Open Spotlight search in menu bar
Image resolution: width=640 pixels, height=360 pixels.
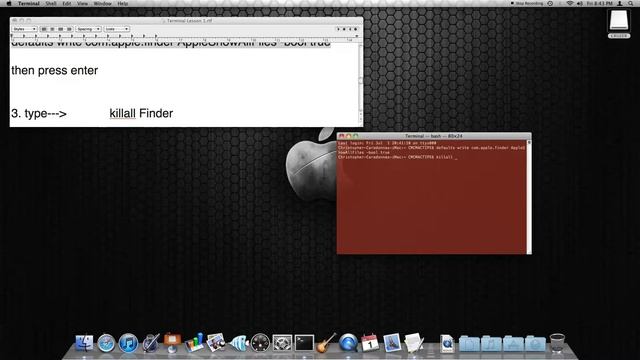(631, 3)
